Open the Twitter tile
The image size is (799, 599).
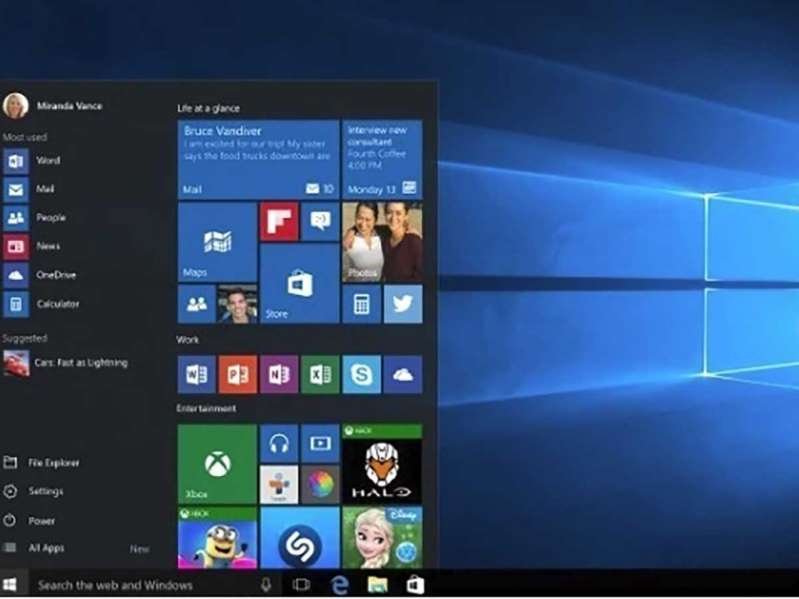click(403, 304)
